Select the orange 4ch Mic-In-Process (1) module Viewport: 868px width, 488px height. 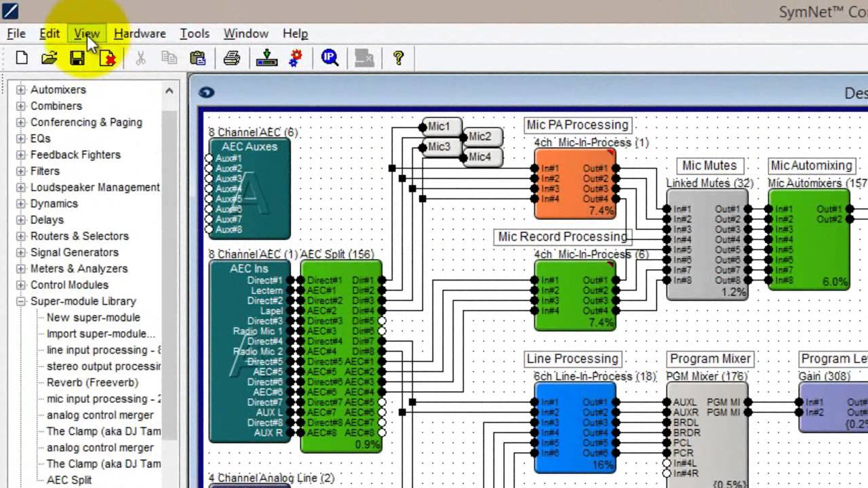click(x=575, y=184)
